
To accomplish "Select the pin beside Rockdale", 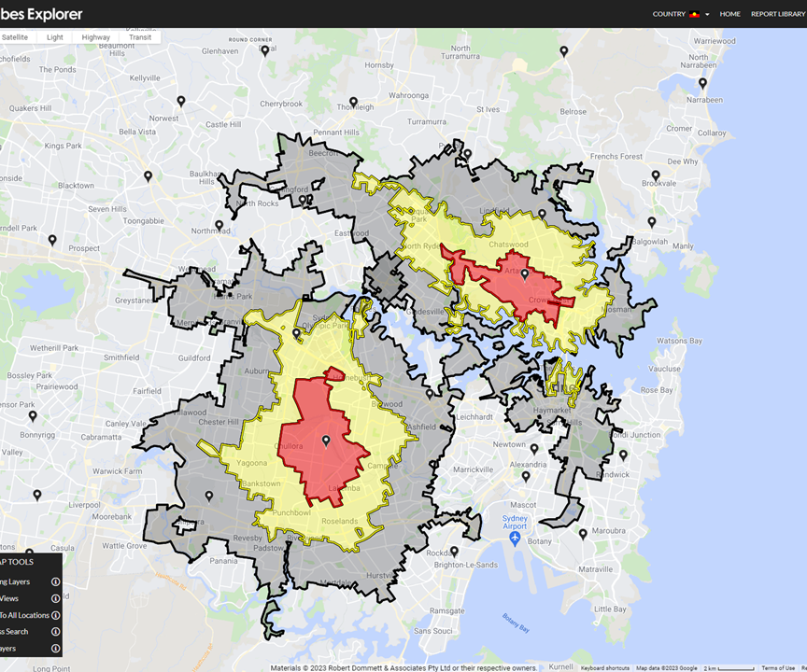I will (455, 552).
